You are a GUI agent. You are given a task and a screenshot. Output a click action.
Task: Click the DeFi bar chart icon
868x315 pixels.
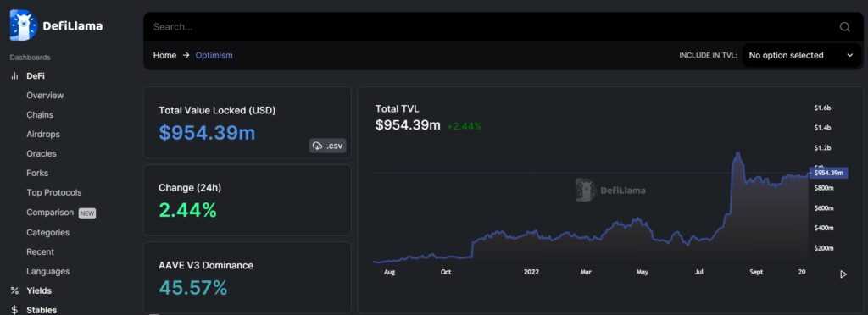(15, 75)
